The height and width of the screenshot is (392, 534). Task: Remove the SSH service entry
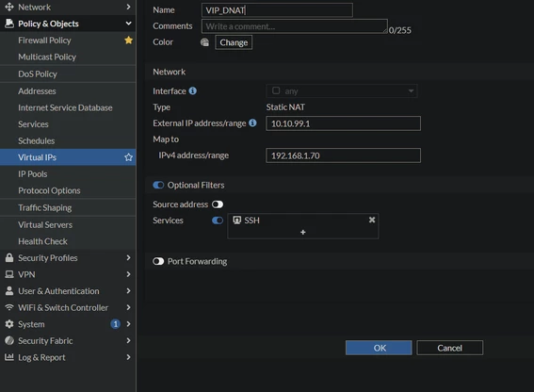coord(372,220)
